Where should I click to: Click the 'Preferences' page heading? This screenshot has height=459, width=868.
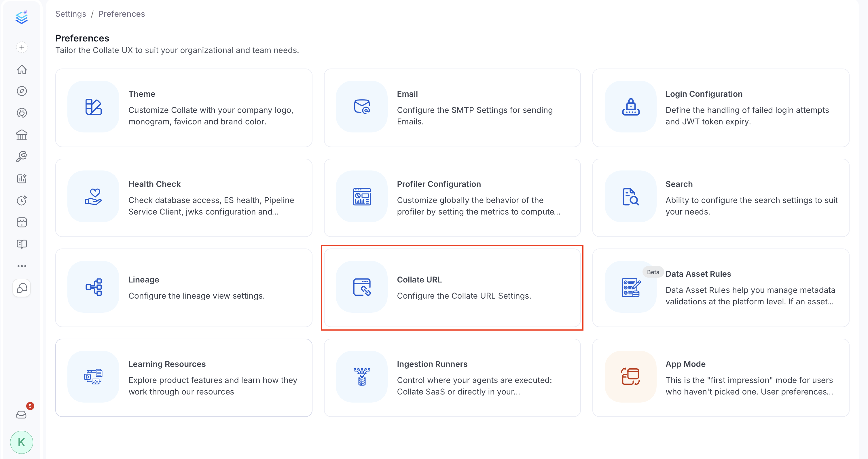82,38
